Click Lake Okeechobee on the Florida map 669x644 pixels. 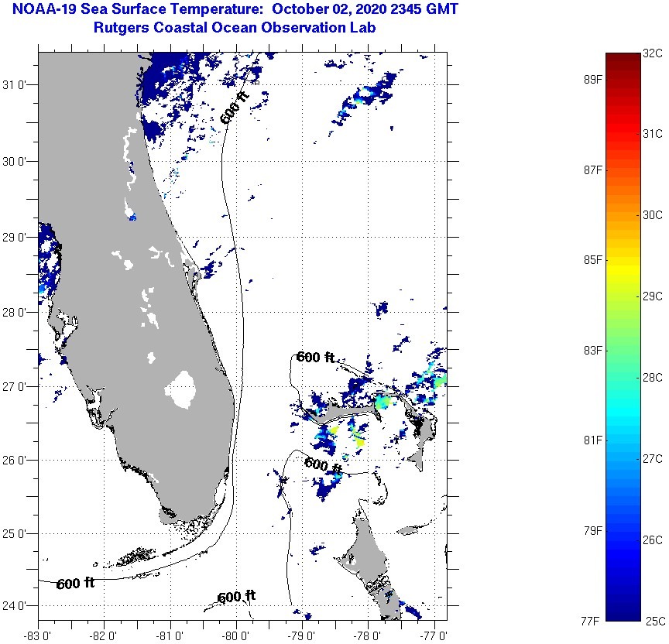(184, 389)
